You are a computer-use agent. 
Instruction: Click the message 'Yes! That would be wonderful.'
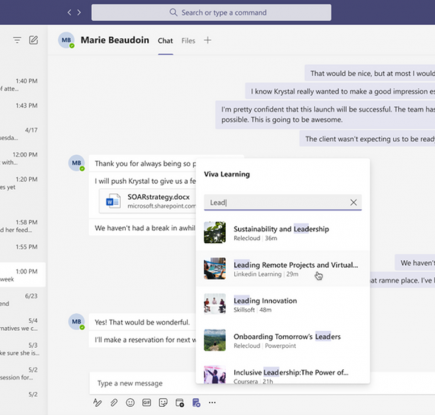tap(142, 322)
